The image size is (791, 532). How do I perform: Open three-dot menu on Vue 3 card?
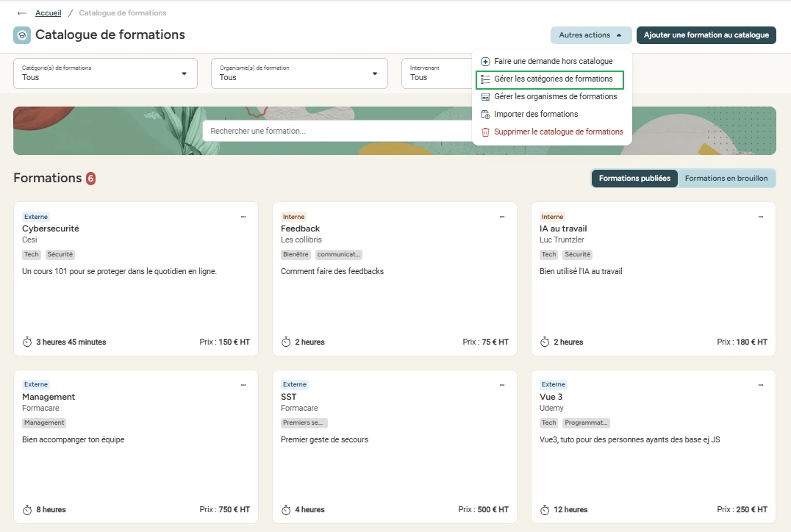[x=761, y=384]
